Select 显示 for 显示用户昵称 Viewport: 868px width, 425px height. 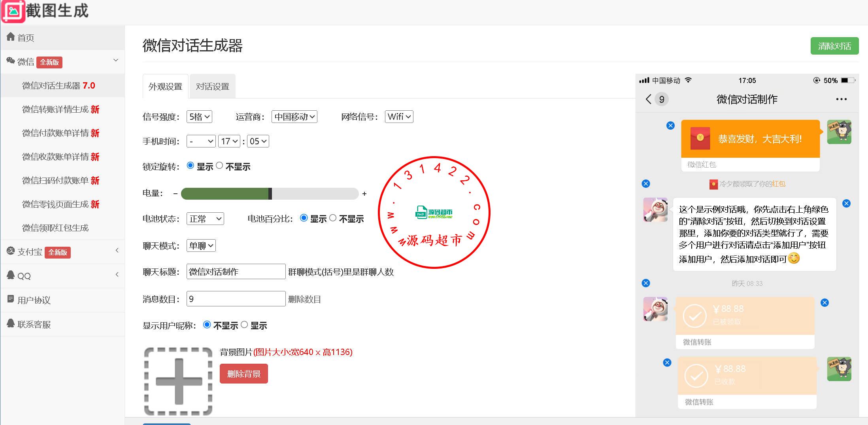244,325
